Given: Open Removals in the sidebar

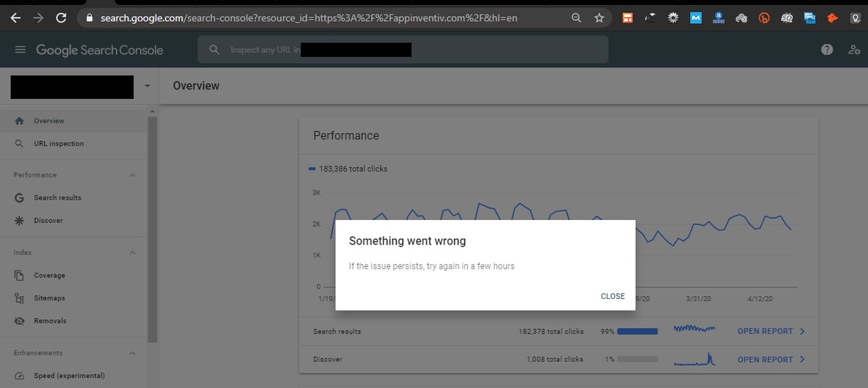Looking at the screenshot, I should 73,321.
